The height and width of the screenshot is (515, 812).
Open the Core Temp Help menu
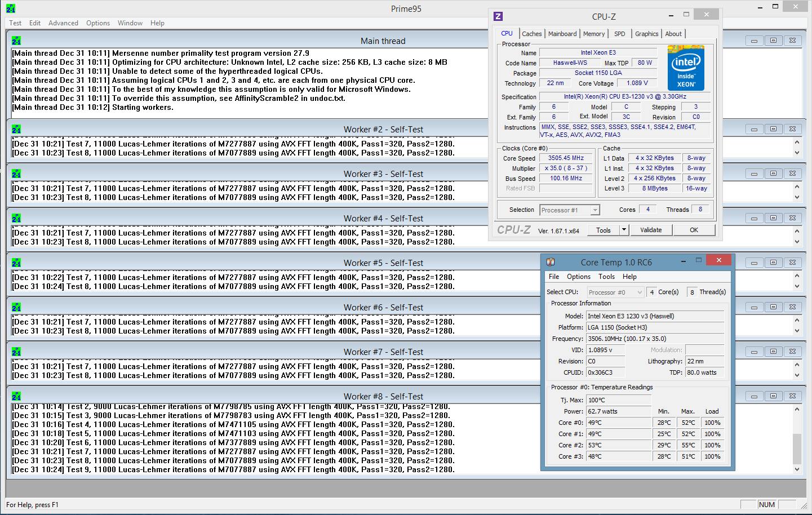coord(629,277)
